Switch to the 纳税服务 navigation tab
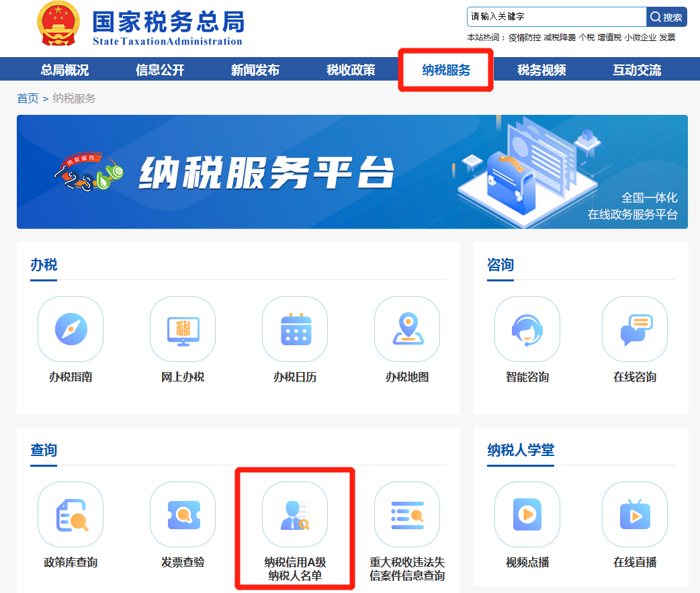This screenshot has width=700, height=593. (x=446, y=70)
